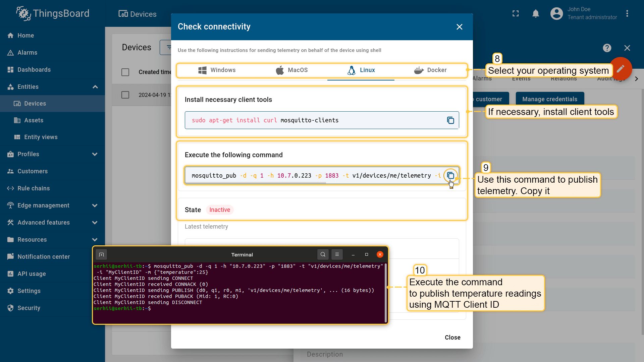Click the Close button in dialog
This screenshot has width=644, height=362.
(x=452, y=338)
